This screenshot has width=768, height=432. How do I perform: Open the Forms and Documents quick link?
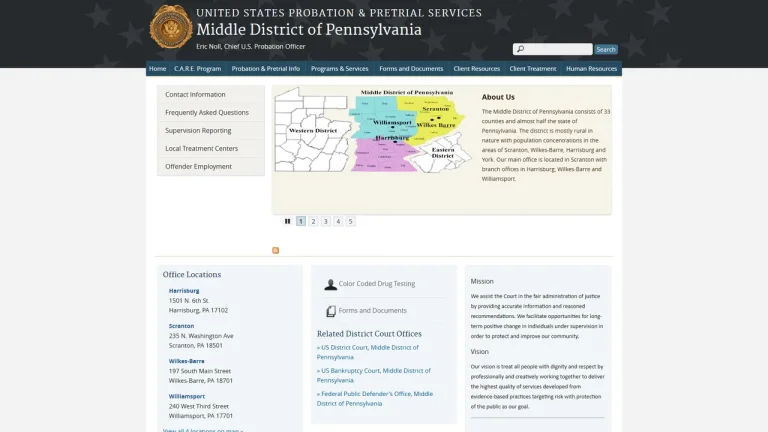373,311
